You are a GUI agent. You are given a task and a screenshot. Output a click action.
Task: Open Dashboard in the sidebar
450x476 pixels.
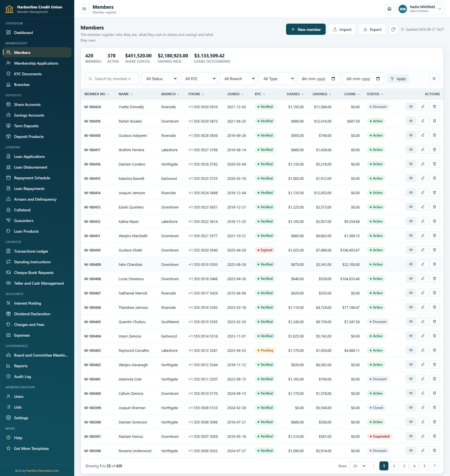pyautogui.click(x=37, y=33)
